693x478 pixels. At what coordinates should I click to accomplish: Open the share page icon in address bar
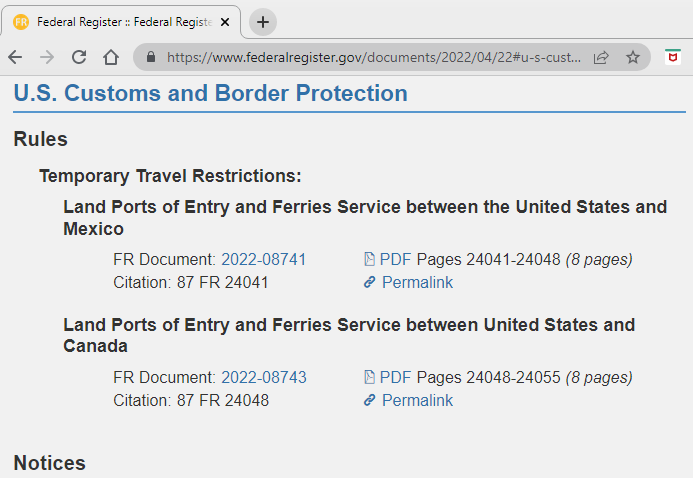point(601,57)
